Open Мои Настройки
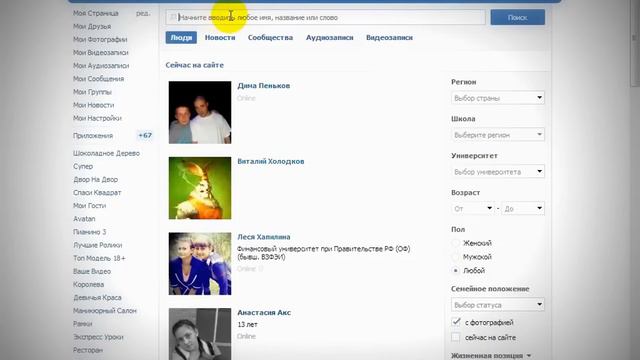 97,118
